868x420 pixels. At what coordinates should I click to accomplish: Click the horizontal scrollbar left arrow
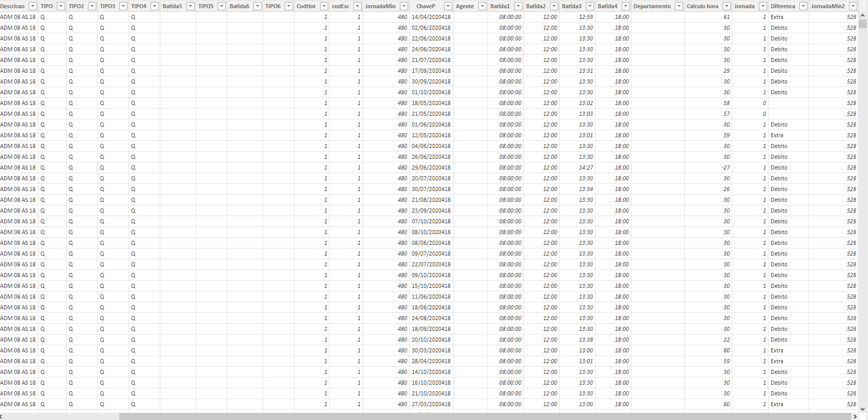point(2,416)
